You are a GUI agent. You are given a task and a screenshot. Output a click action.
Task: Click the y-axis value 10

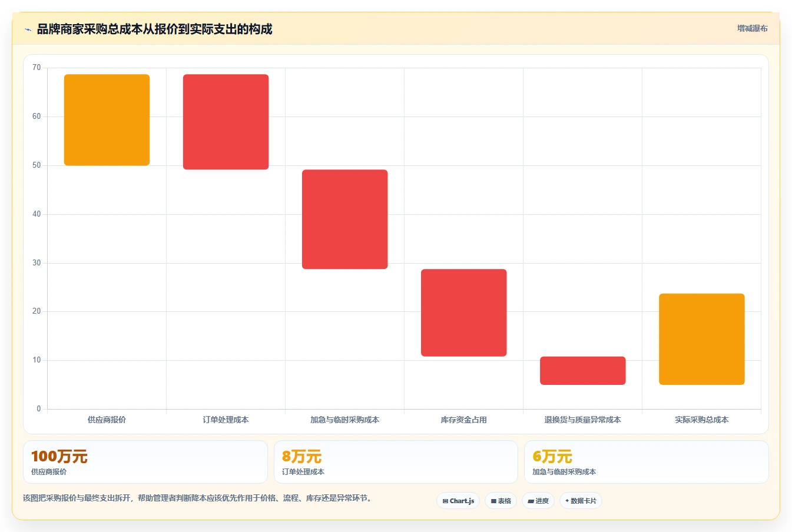click(x=37, y=360)
